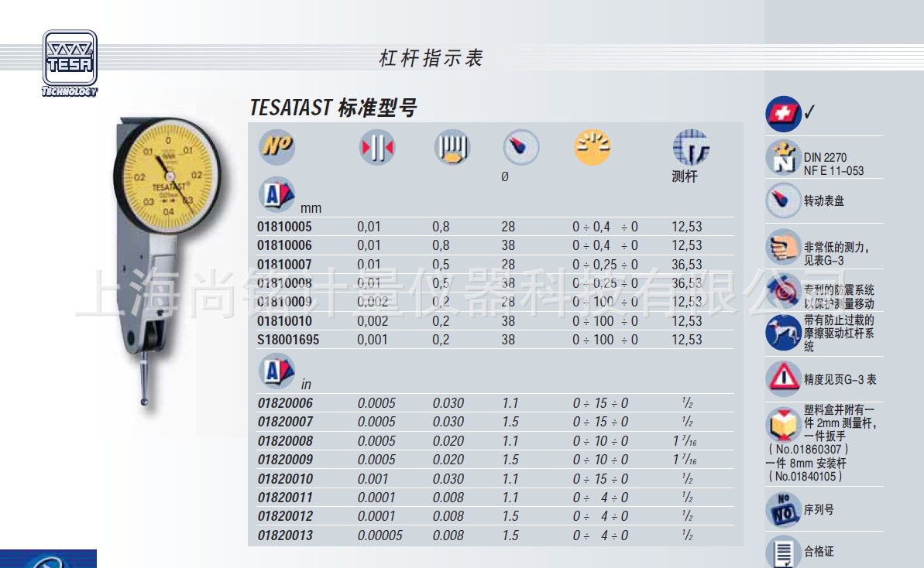Select the red warning triangle icon

click(783, 378)
